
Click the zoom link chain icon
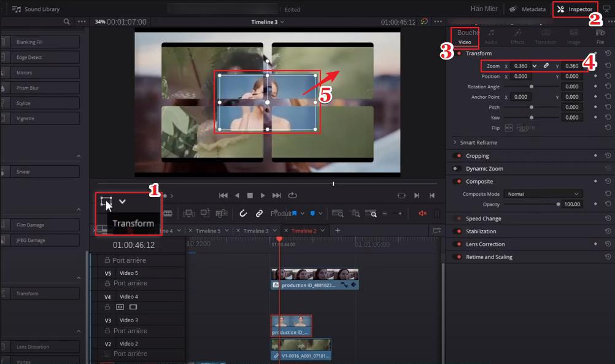pyautogui.click(x=546, y=66)
